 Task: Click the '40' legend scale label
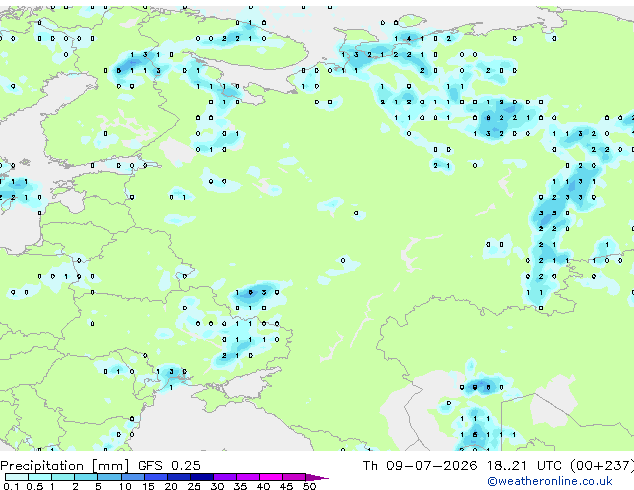263,486
